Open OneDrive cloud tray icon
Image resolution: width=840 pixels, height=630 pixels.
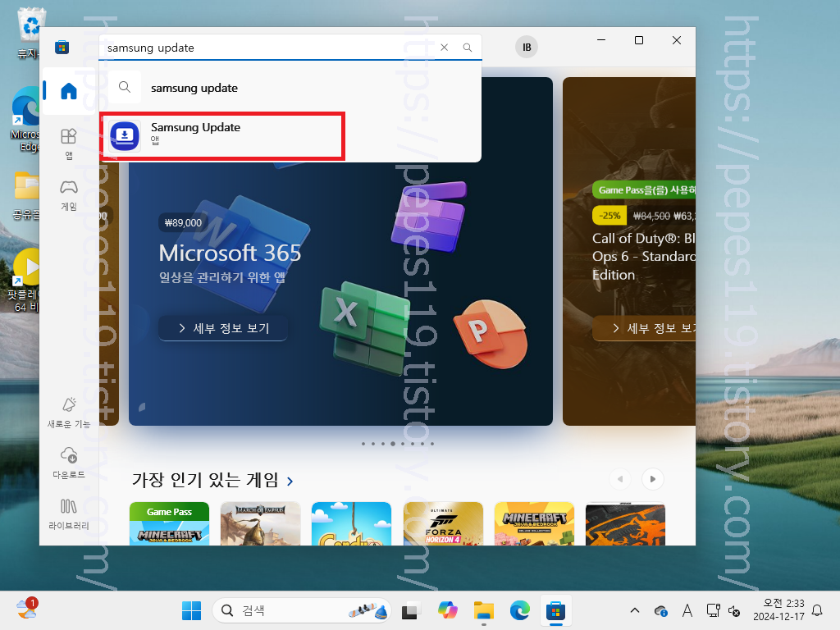[660, 610]
